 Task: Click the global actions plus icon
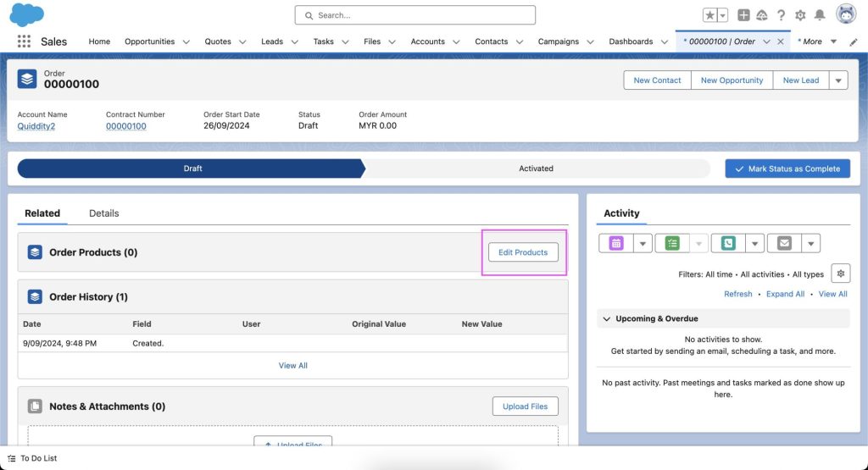point(743,15)
